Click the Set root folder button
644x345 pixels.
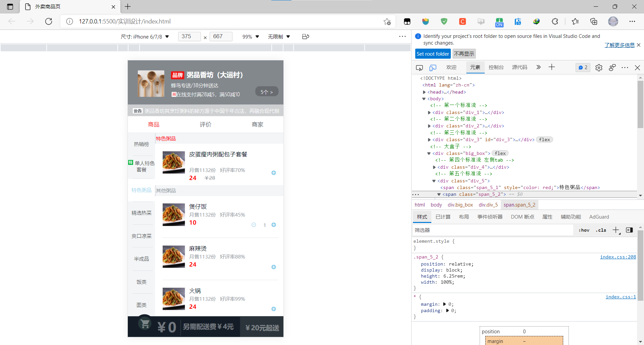click(x=432, y=54)
